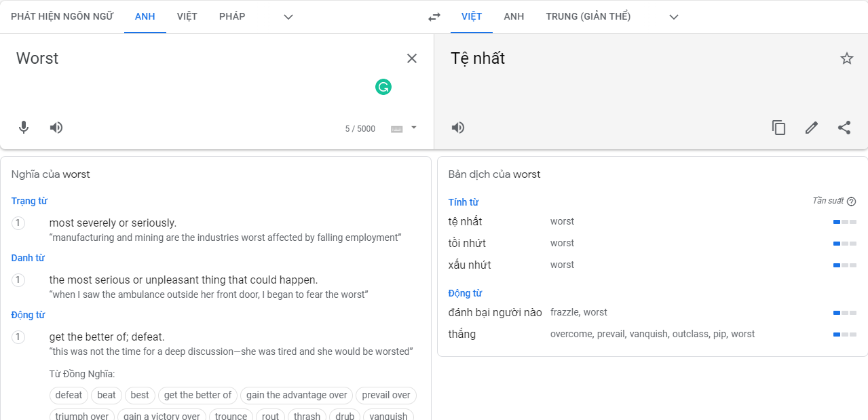This screenshot has width=868, height=420.
Task: Click the synonym chip "beat"
Action: [x=107, y=395]
